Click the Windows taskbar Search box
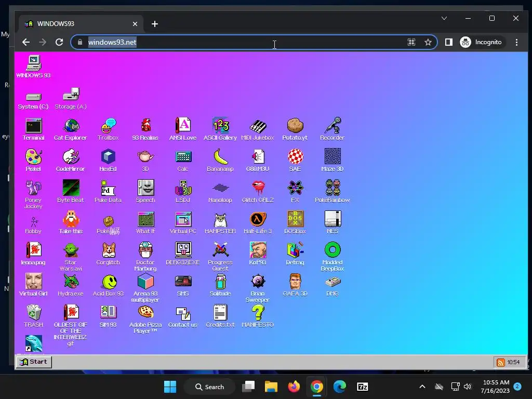This screenshot has width=532, height=399. 209,387
